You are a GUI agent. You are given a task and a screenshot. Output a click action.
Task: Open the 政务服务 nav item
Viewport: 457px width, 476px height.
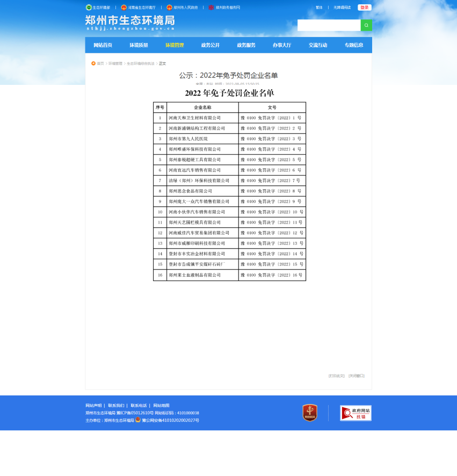pos(246,45)
